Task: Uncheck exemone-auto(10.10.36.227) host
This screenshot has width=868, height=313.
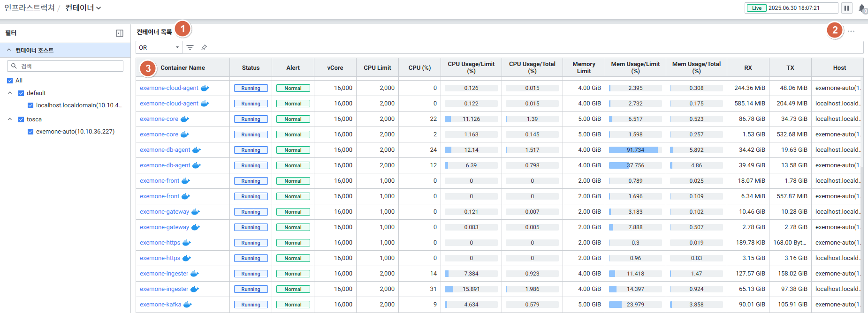Action: [x=30, y=132]
